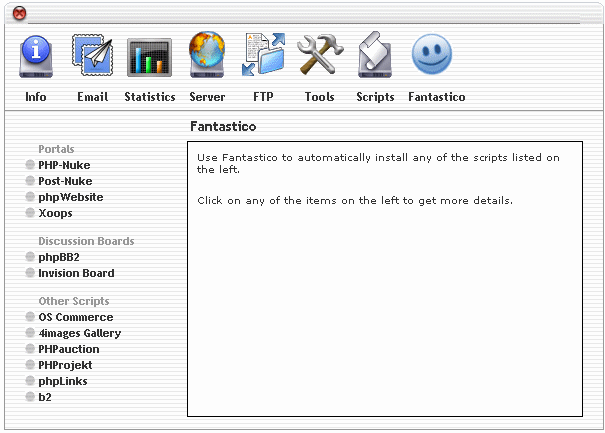
Task: Click the Other Scripts category heading
Action: coord(74,301)
